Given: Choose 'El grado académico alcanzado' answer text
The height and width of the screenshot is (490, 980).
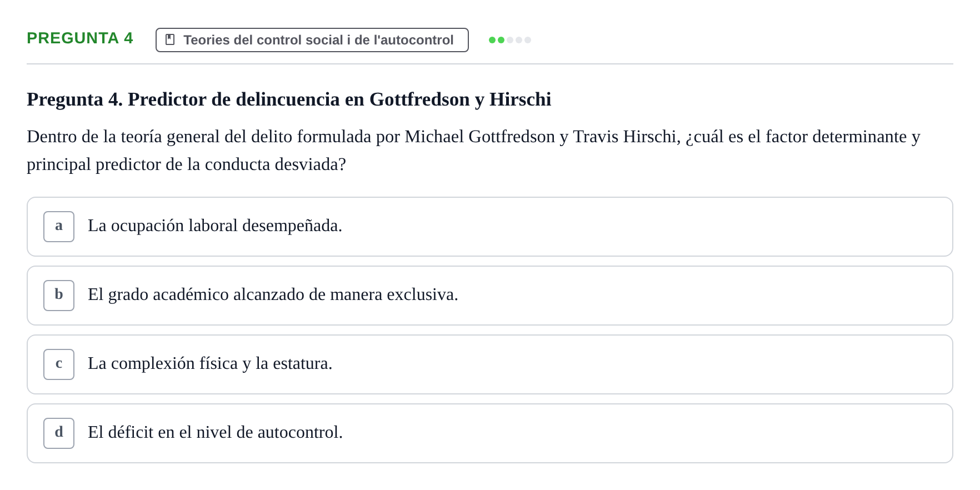Looking at the screenshot, I should point(273,294).
